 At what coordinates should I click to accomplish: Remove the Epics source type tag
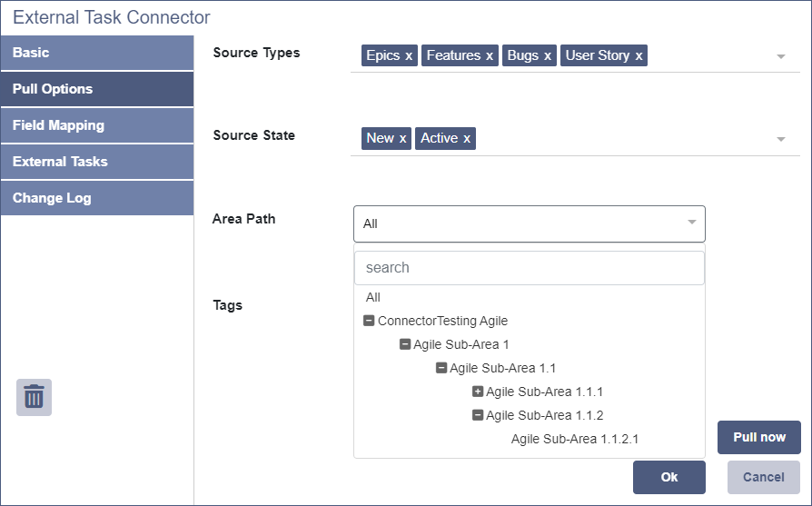pyautogui.click(x=409, y=56)
